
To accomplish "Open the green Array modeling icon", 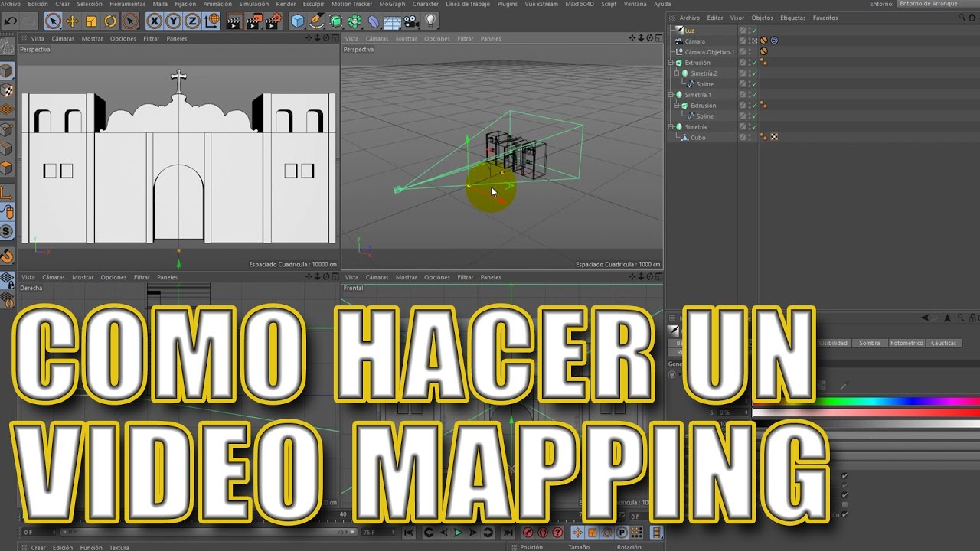I will [354, 21].
